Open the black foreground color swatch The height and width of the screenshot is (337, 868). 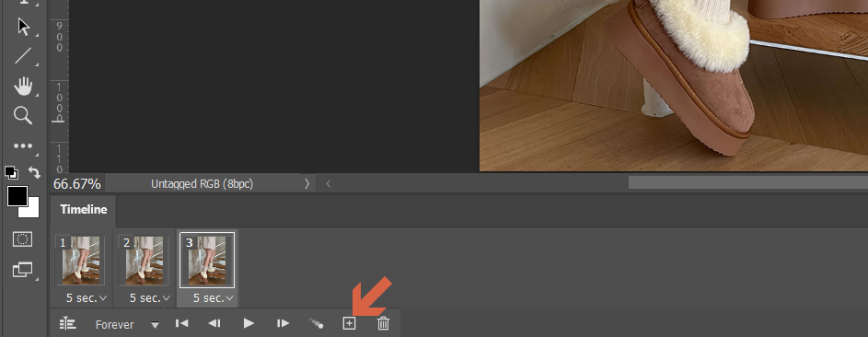coord(17,196)
